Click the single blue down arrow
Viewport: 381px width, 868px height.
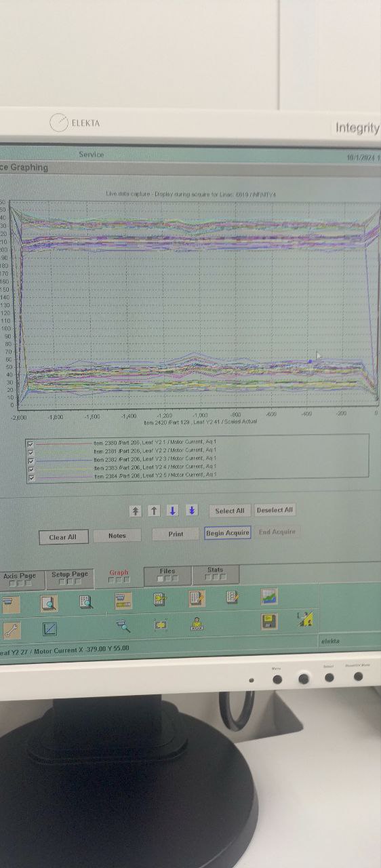pos(172,511)
